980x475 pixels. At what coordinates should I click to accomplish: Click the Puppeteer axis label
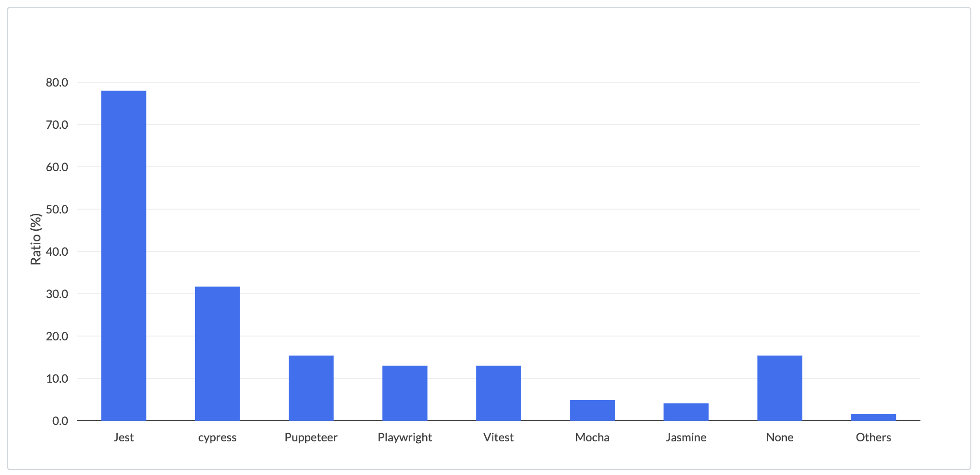[311, 438]
